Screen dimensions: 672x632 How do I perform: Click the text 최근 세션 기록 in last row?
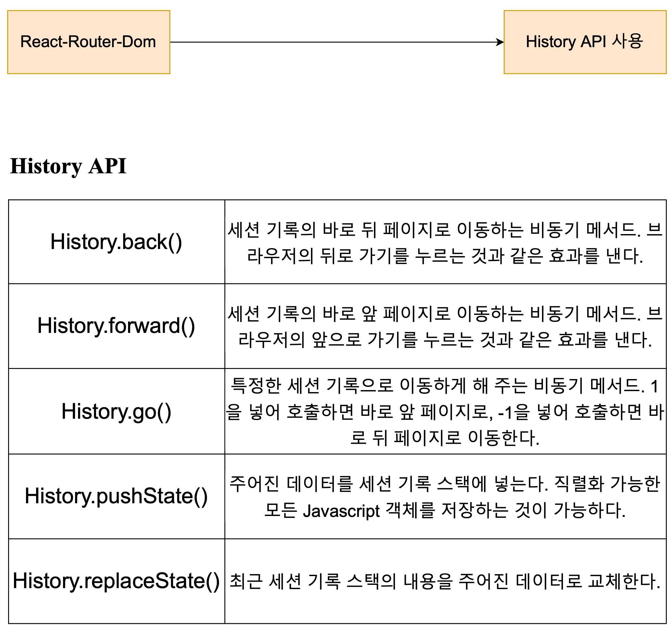coord(285,582)
